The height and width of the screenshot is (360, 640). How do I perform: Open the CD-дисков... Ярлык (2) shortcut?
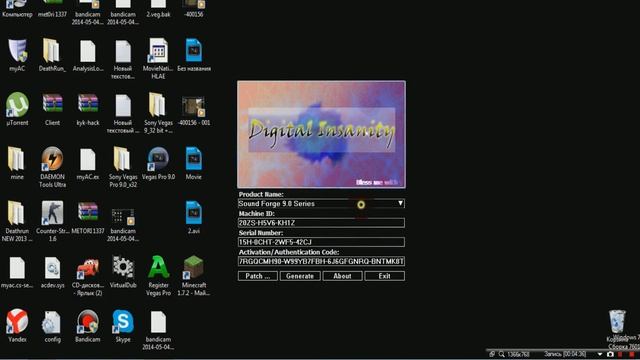[87, 268]
